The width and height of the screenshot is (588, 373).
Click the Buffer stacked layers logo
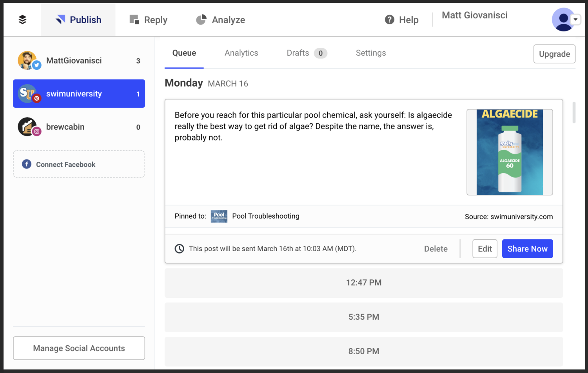[22, 20]
